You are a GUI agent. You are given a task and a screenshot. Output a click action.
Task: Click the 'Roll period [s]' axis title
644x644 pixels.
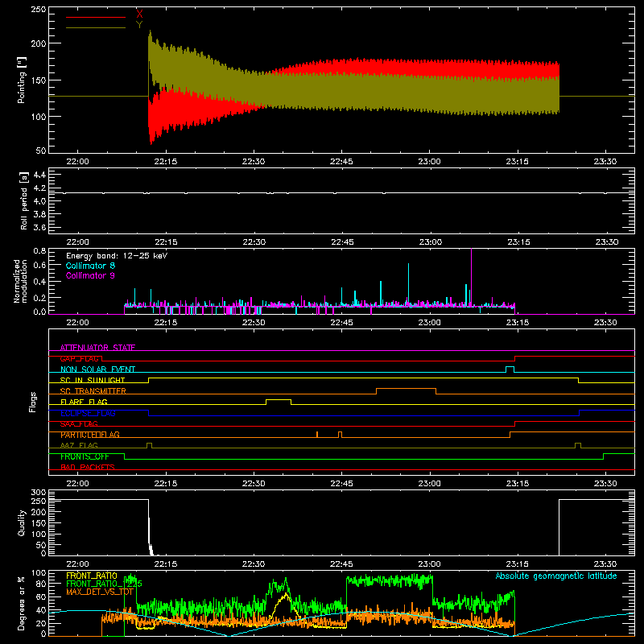click(24, 200)
